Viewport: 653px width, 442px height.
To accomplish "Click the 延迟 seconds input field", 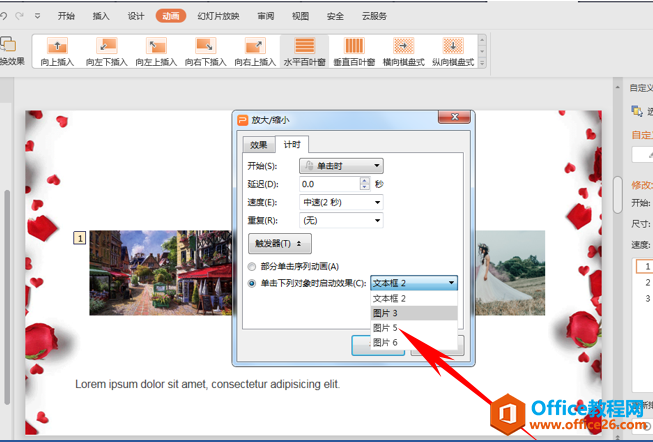I will 329,184.
